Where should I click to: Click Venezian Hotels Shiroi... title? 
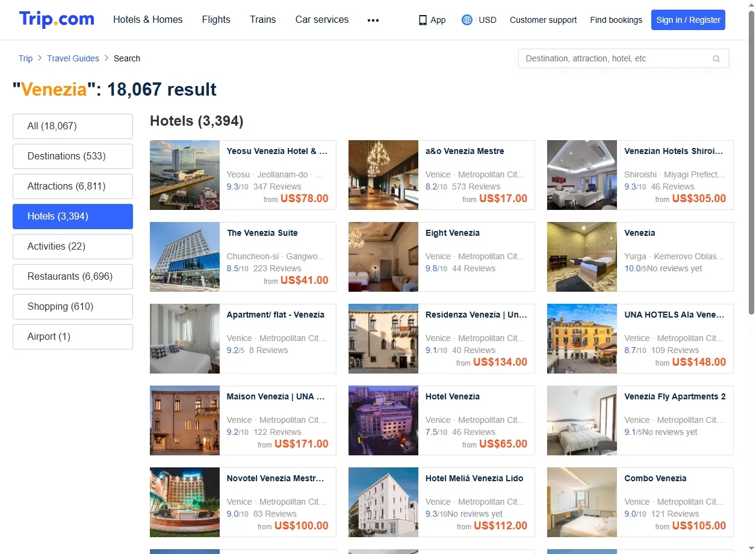674,151
